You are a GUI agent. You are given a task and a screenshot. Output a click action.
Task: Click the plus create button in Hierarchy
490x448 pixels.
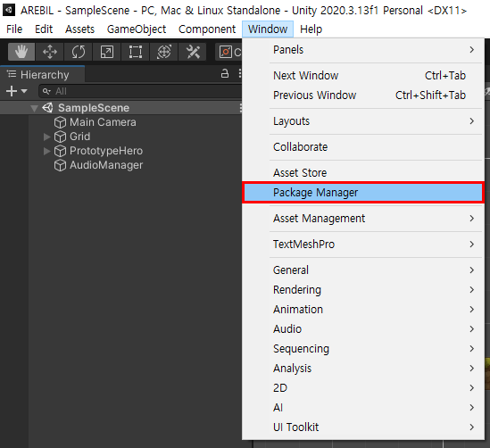pos(12,91)
